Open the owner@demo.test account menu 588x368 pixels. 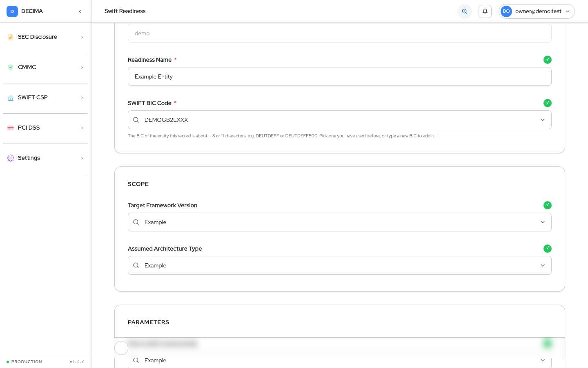pyautogui.click(x=537, y=11)
